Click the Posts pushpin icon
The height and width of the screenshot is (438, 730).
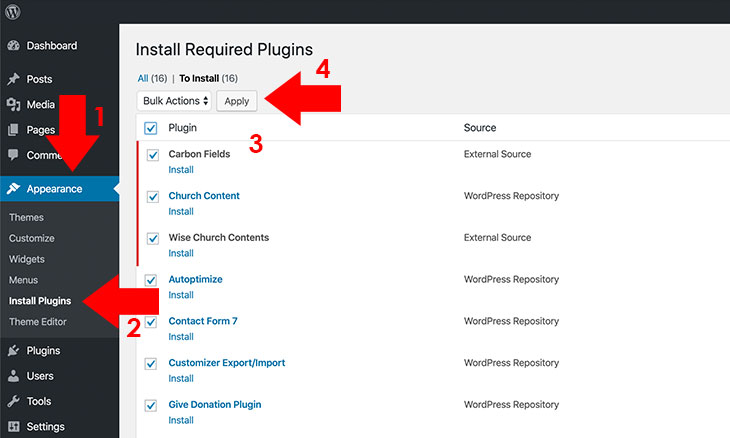pos(14,79)
